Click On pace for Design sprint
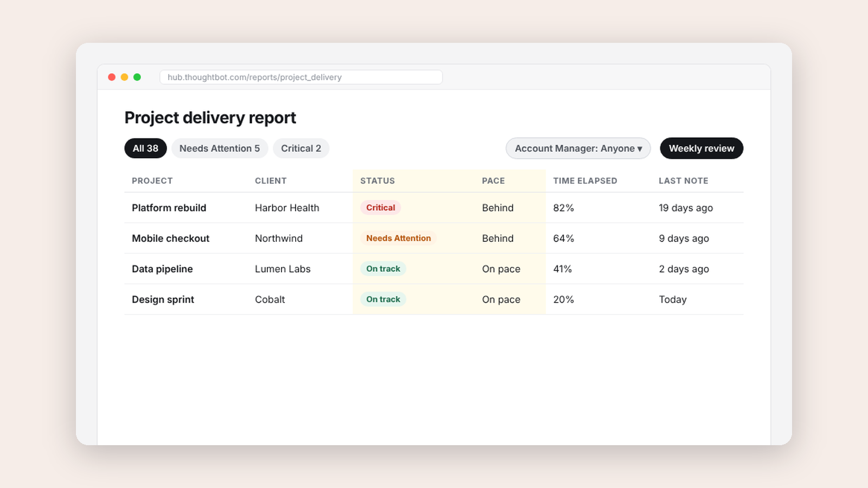Viewport: 868px width, 488px height. [x=501, y=299]
